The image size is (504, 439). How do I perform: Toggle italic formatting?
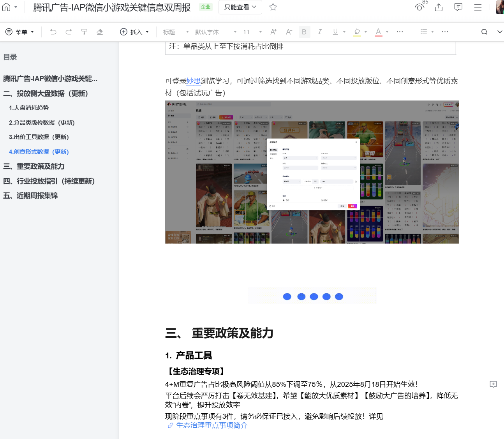click(320, 32)
